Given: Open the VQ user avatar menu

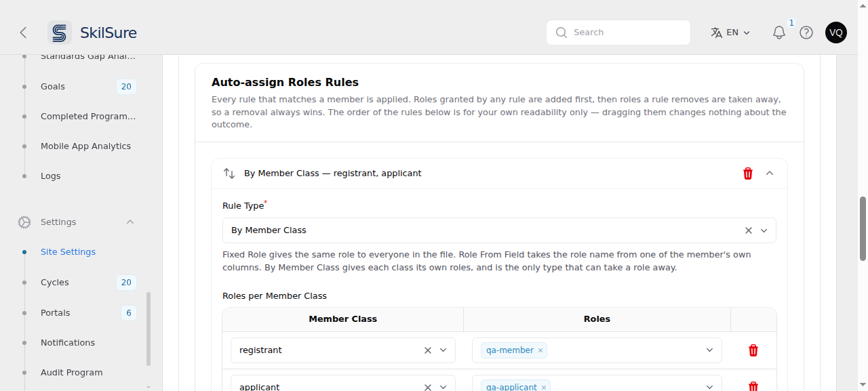Looking at the screenshot, I should click(x=836, y=33).
